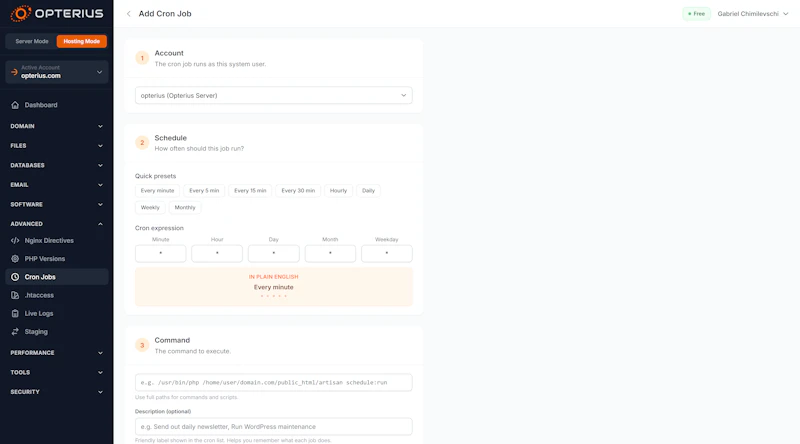Select the Every minute preset
Viewport: 800px width, 444px height.
pos(157,191)
